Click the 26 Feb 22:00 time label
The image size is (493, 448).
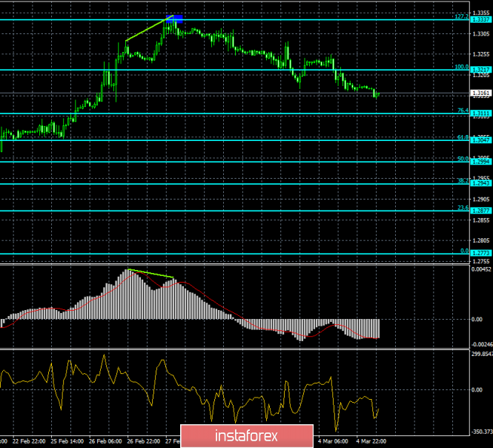pyautogui.click(x=144, y=441)
